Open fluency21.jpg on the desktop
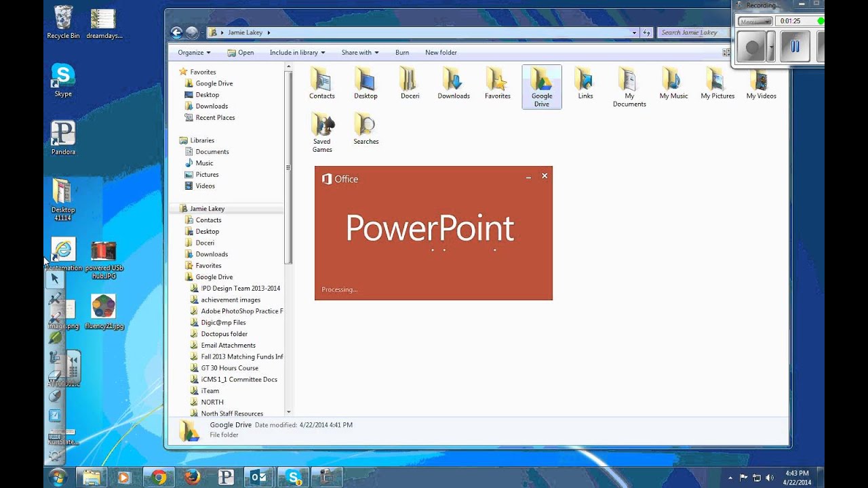 tap(104, 312)
